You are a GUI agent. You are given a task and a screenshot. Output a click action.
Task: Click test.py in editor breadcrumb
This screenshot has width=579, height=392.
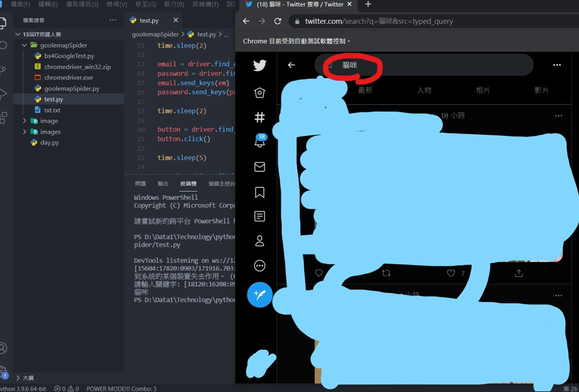(207, 34)
